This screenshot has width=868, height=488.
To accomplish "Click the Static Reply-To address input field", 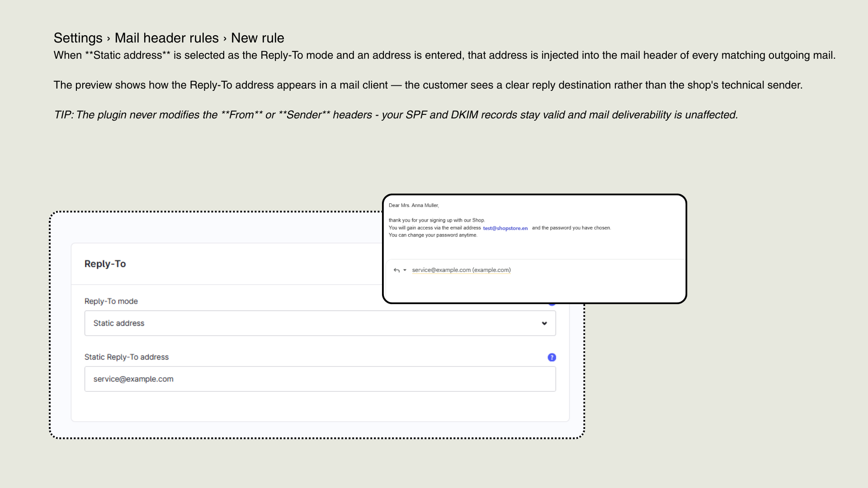I will (x=320, y=379).
